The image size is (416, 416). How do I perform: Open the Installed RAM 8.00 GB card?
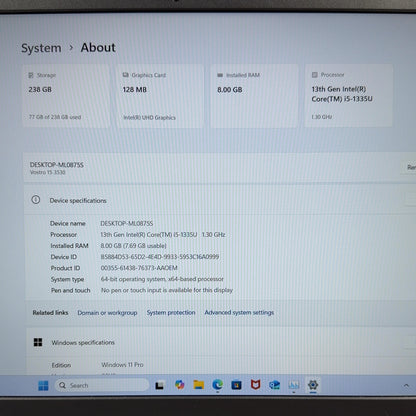click(255, 96)
